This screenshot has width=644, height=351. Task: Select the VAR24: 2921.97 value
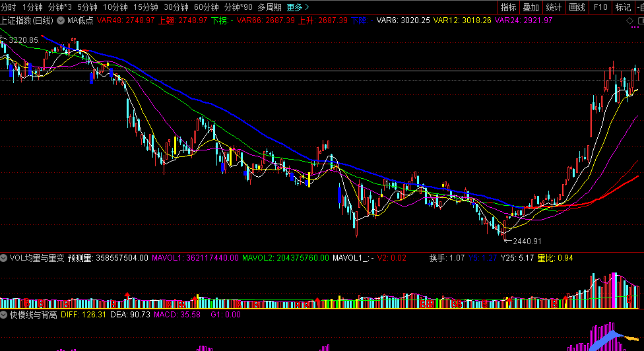(x=524, y=20)
